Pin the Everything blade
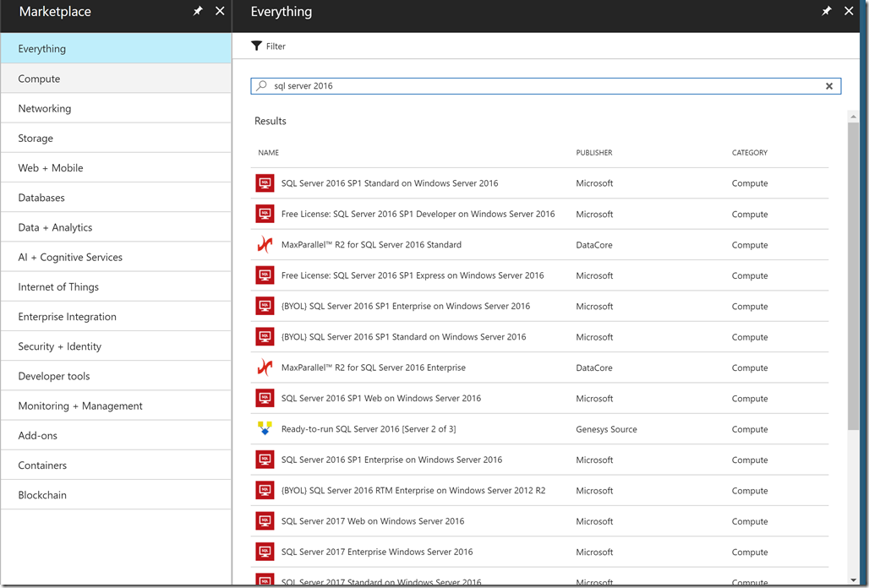Screen dimensions: 869x588 pos(827,11)
